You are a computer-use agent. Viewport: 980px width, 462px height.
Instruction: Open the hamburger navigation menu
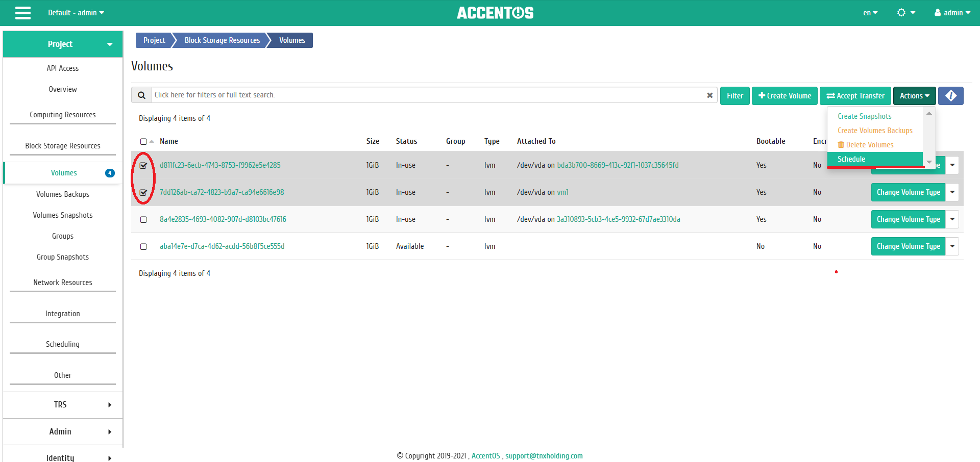coord(23,13)
